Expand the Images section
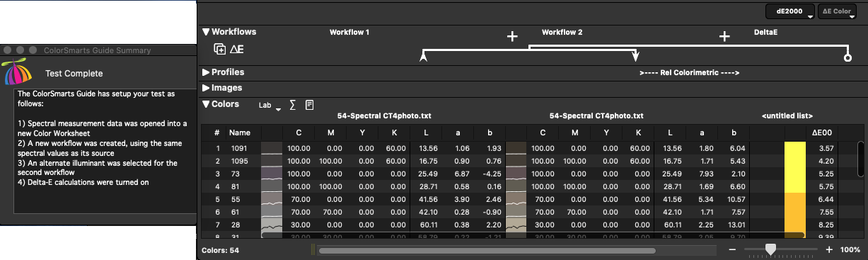 pyautogui.click(x=206, y=88)
